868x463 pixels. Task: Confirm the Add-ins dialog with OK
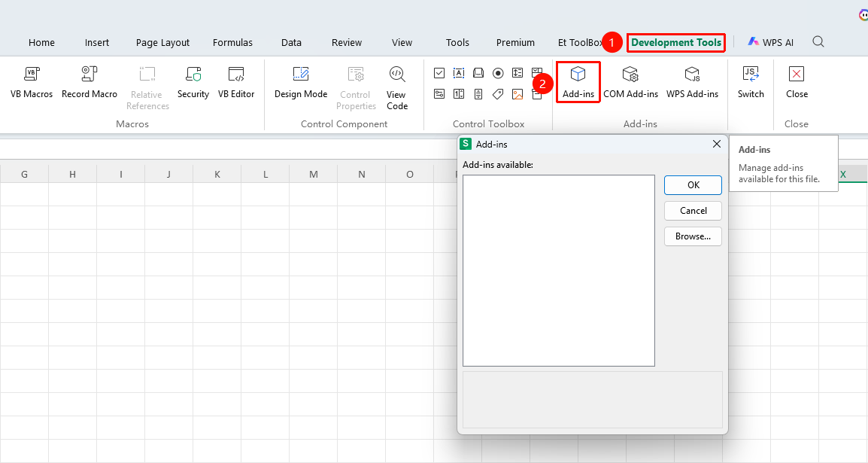693,185
